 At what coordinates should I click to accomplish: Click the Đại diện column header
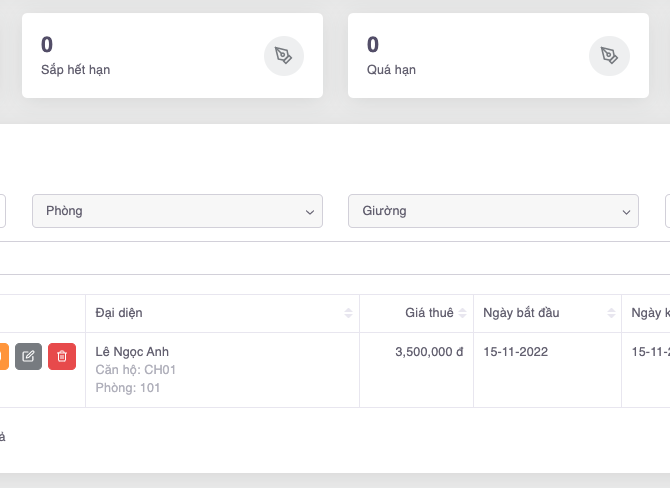tap(119, 313)
